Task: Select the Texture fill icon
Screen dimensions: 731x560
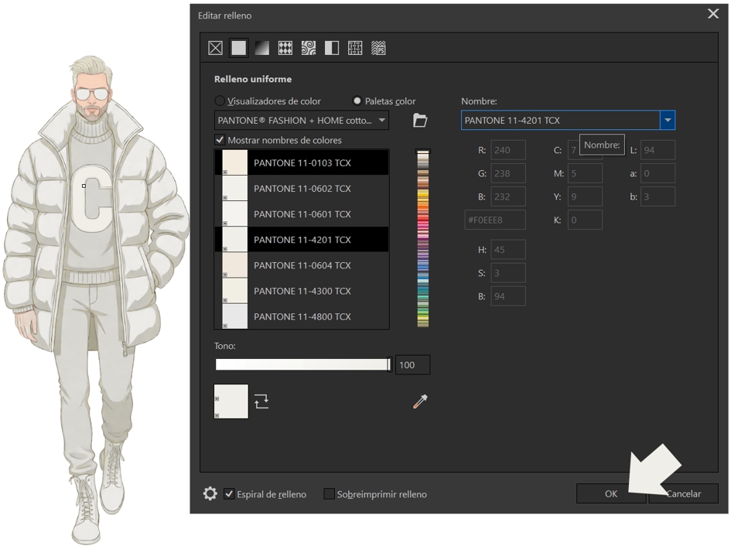Action: 355,48
